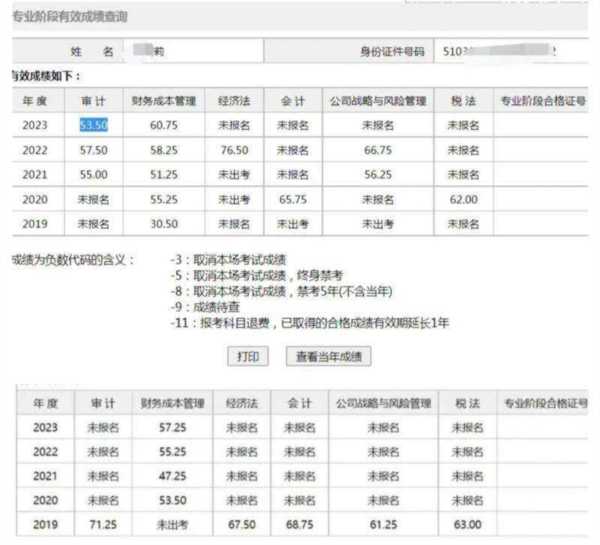Select the 30.50 score cell

(164, 224)
